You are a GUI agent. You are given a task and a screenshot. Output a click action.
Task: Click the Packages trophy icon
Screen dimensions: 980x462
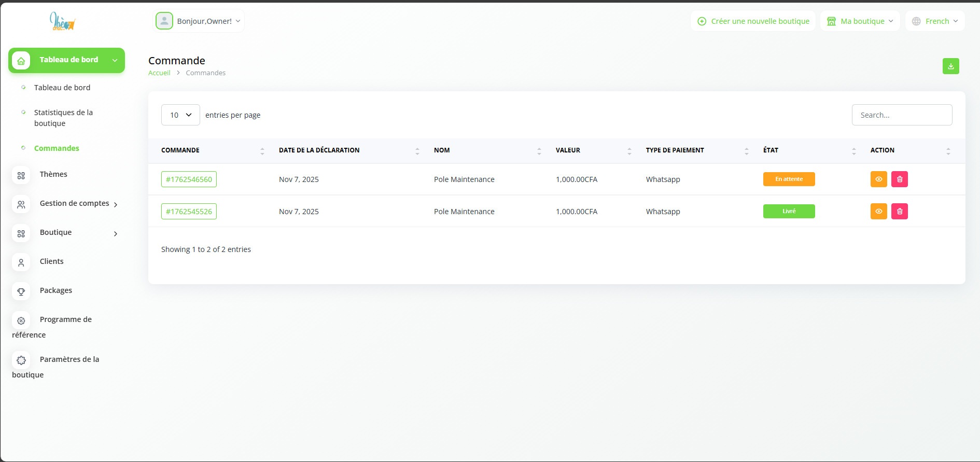click(21, 292)
